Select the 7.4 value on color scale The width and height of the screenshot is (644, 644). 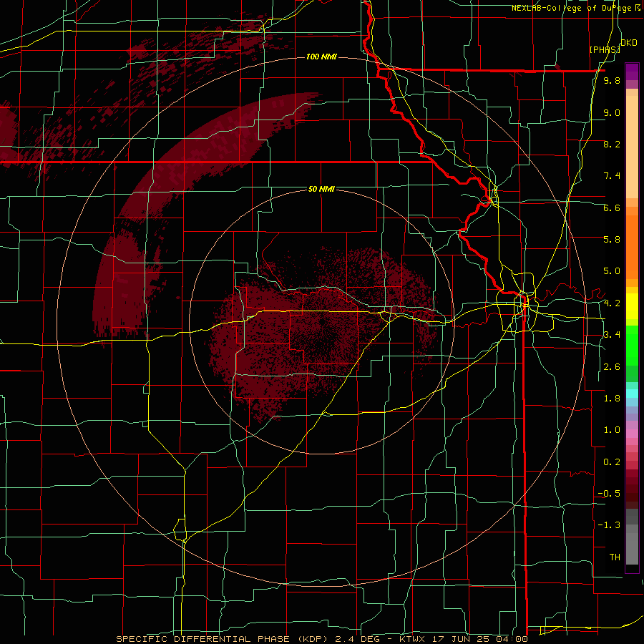pos(612,176)
